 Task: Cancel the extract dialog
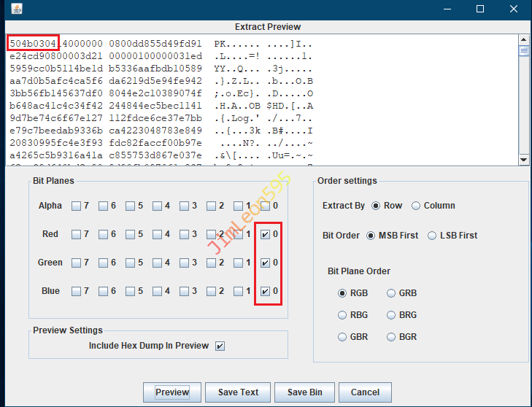click(365, 392)
